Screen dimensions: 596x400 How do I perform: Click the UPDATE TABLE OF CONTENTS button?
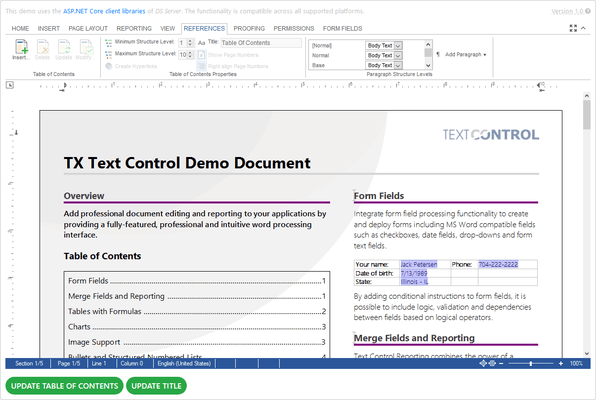[64, 386]
